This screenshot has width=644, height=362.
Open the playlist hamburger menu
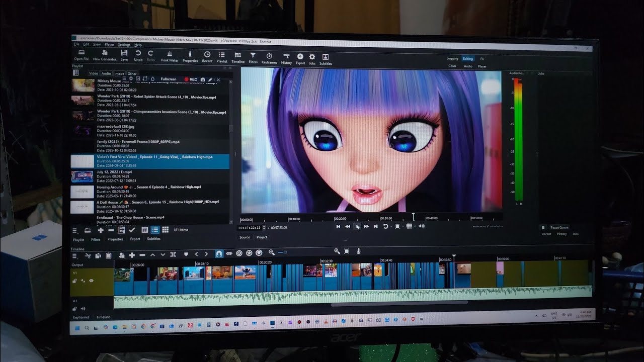(x=75, y=231)
